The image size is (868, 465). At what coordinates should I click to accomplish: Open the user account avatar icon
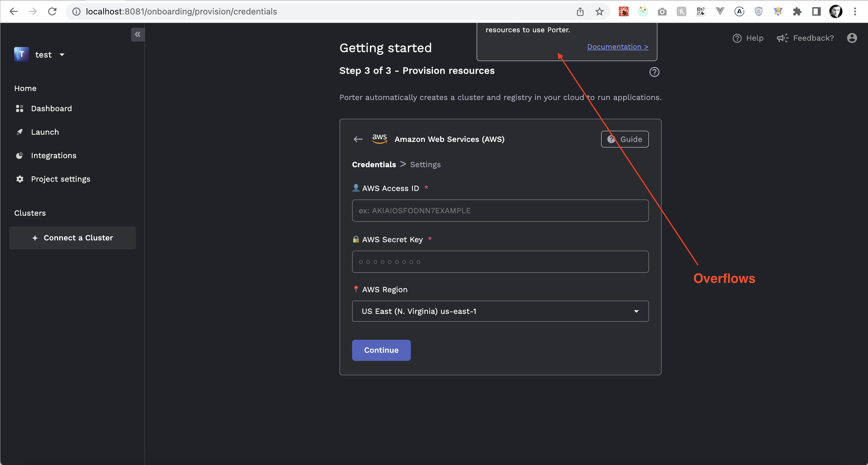click(852, 38)
